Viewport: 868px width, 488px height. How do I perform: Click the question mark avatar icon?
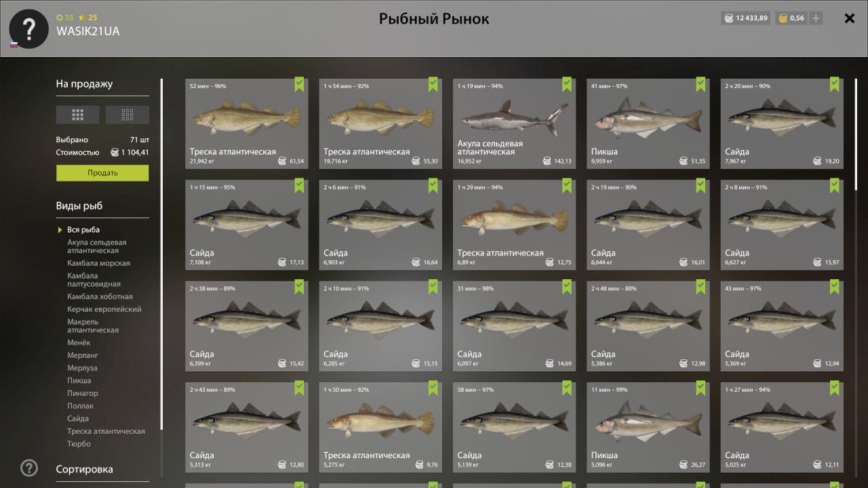coord(28,28)
